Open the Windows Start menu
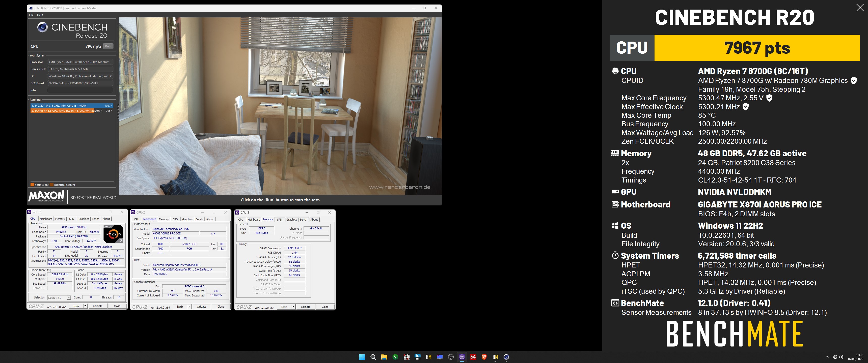The image size is (868, 363). coord(362,357)
